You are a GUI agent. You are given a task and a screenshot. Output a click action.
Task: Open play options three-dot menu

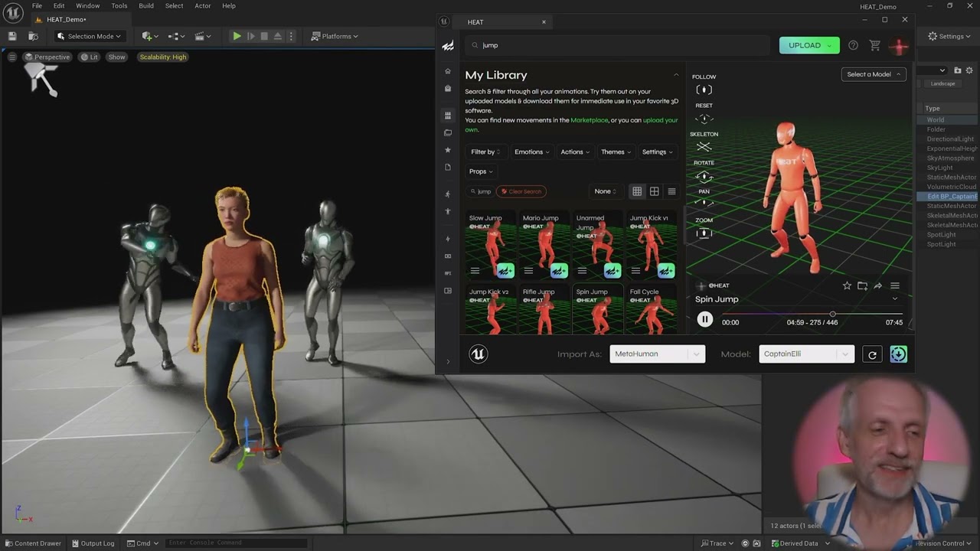(291, 36)
